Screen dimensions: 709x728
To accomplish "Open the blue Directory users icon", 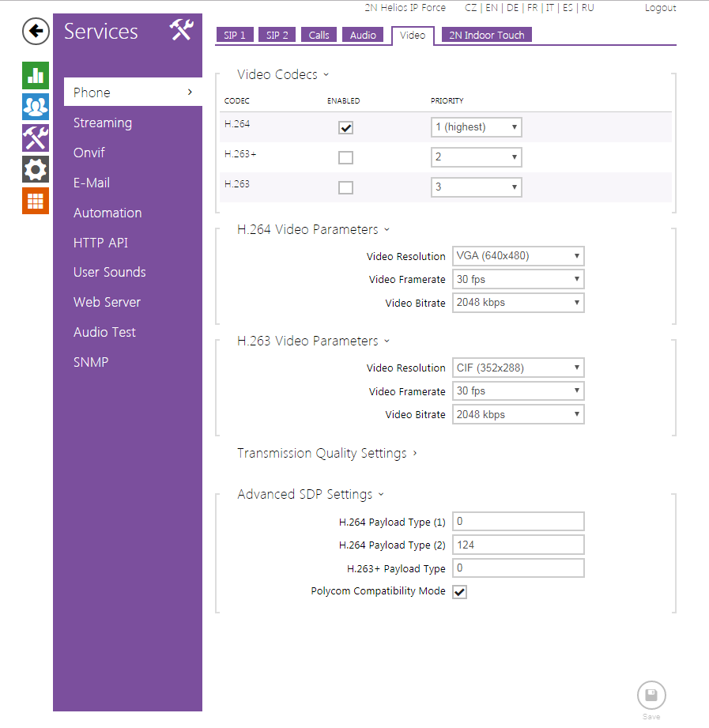I will tap(36, 107).
